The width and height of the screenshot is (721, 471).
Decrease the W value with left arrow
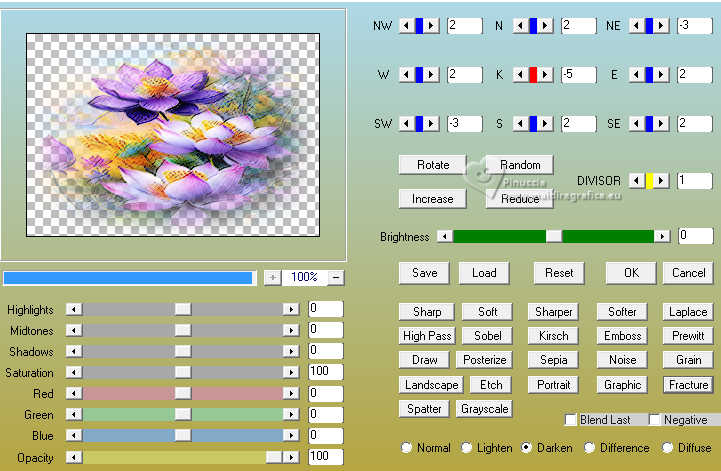[407, 74]
